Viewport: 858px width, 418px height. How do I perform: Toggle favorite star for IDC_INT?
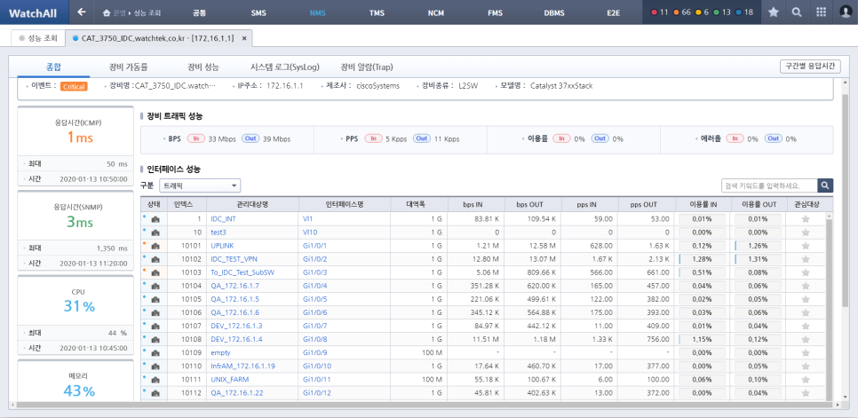805,219
